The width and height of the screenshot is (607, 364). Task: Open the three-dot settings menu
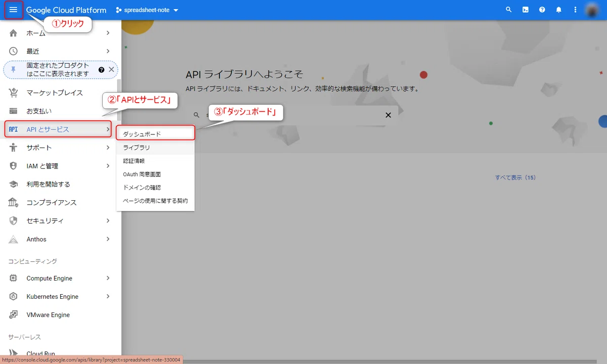click(x=575, y=10)
